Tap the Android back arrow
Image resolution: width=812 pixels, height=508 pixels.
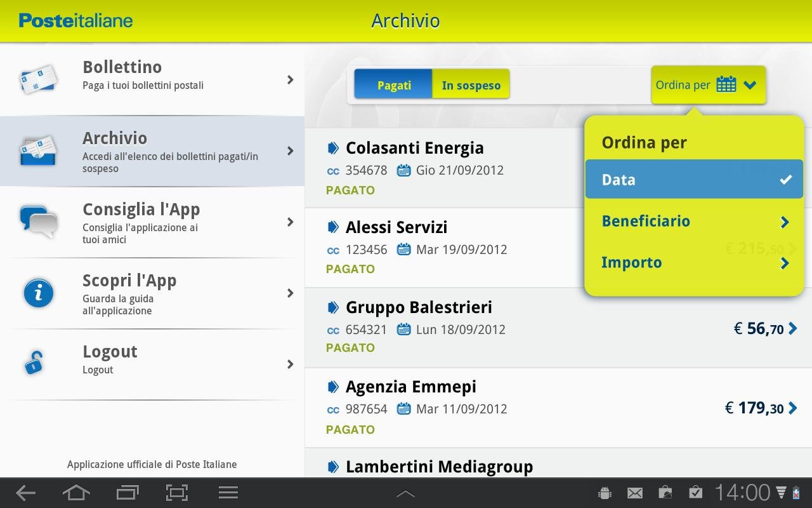click(26, 493)
